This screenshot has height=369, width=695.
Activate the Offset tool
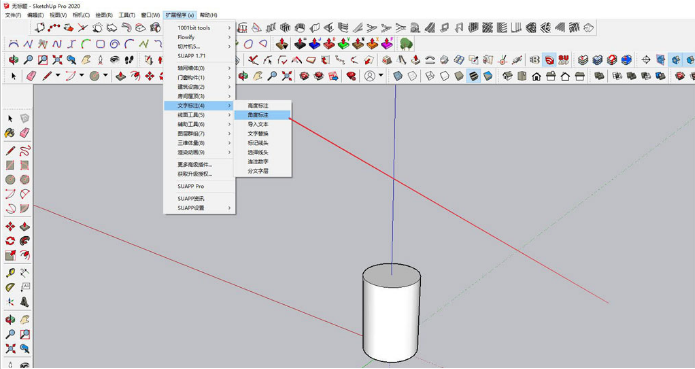[25, 255]
